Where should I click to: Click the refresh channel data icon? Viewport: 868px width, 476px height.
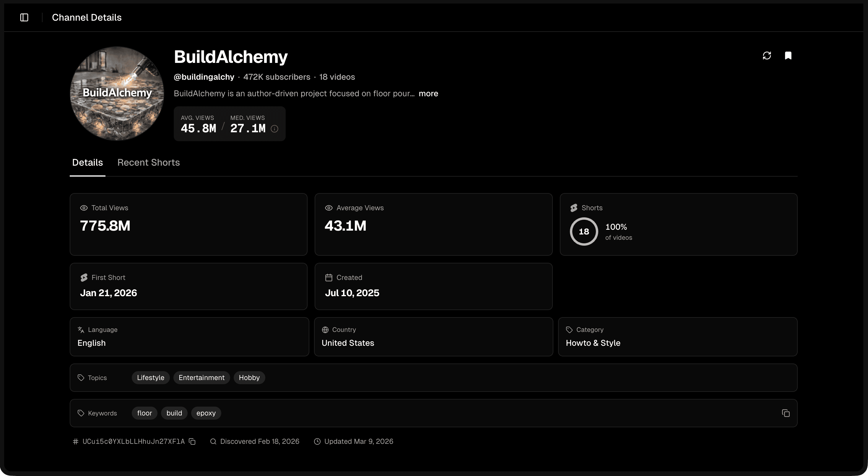pos(767,55)
